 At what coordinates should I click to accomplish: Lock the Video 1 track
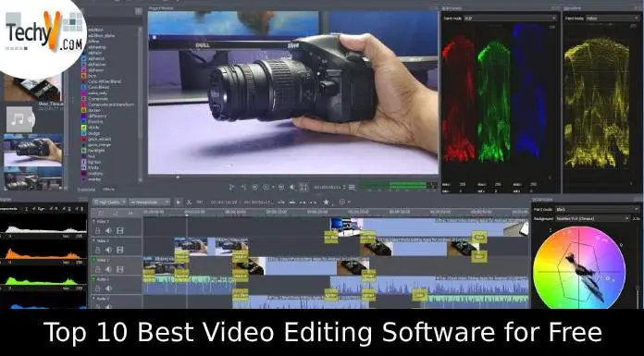click(98, 269)
